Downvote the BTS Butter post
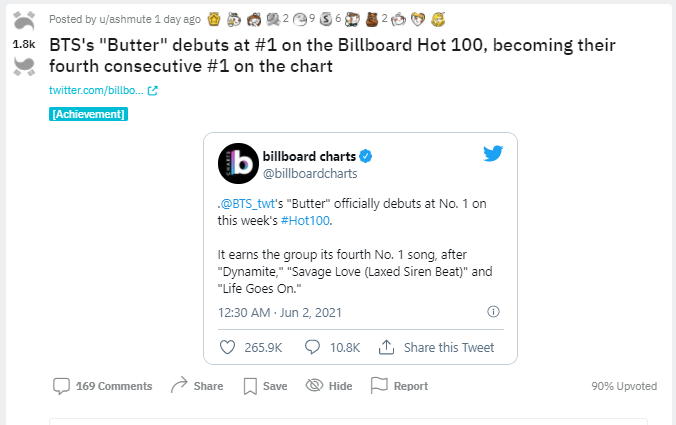Image resolution: width=676 pixels, height=425 pixels. point(24,67)
